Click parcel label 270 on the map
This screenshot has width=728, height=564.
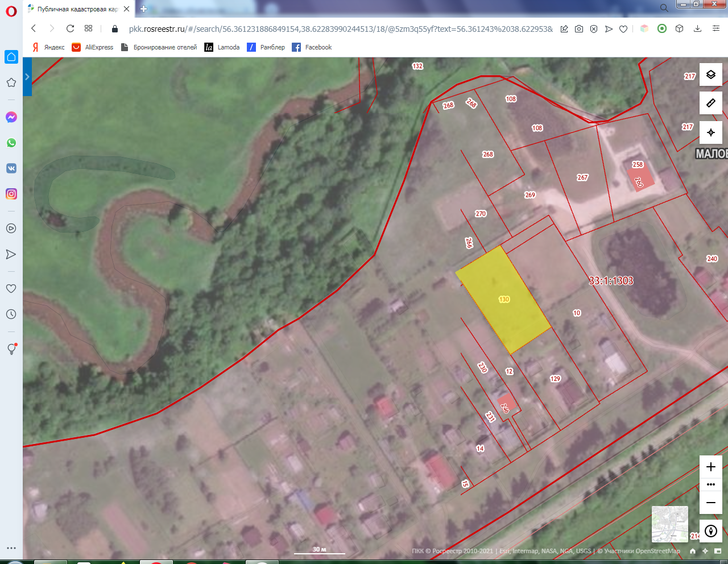pos(481,214)
